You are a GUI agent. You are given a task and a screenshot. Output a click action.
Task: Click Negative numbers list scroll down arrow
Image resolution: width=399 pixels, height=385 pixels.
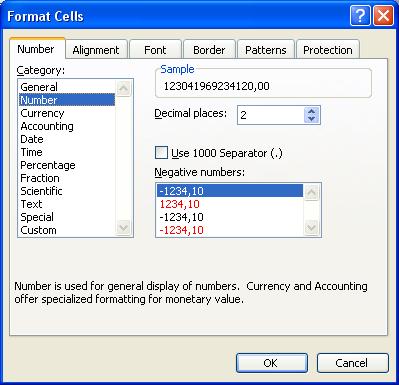tap(311, 228)
